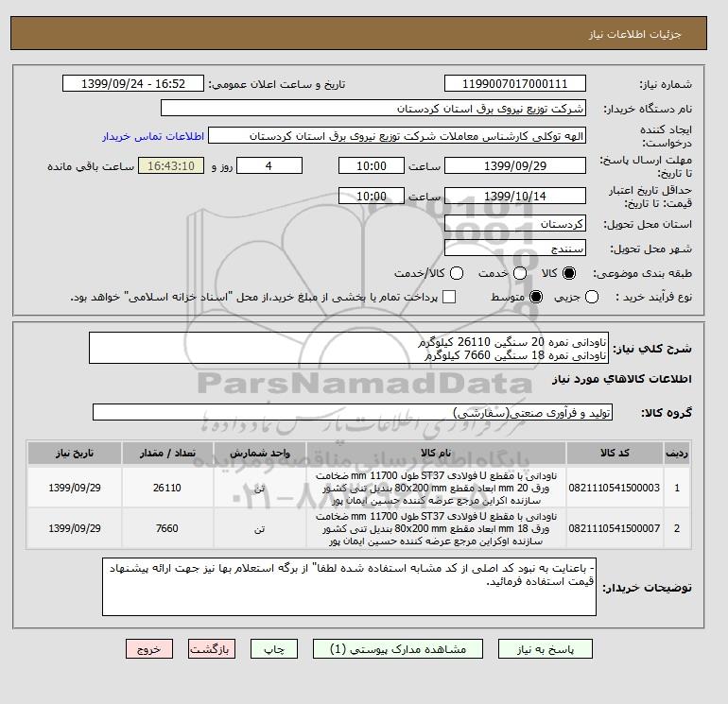The width and height of the screenshot is (728, 704).
Task: Select the جزیی purchase type radio
Action: 592,297
